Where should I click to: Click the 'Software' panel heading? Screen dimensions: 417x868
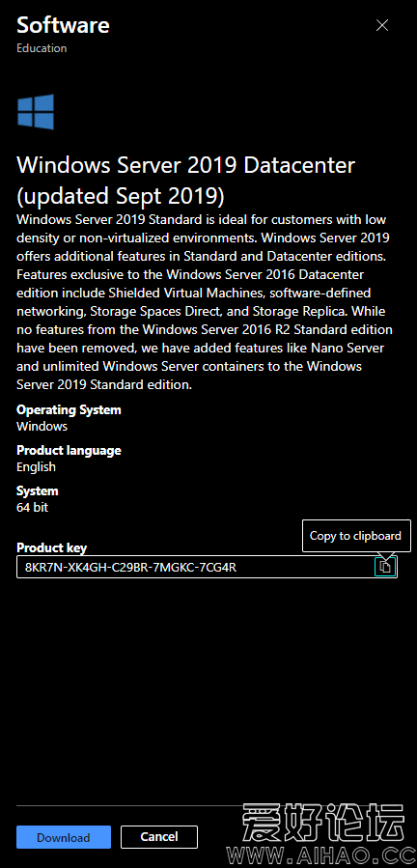(x=63, y=25)
